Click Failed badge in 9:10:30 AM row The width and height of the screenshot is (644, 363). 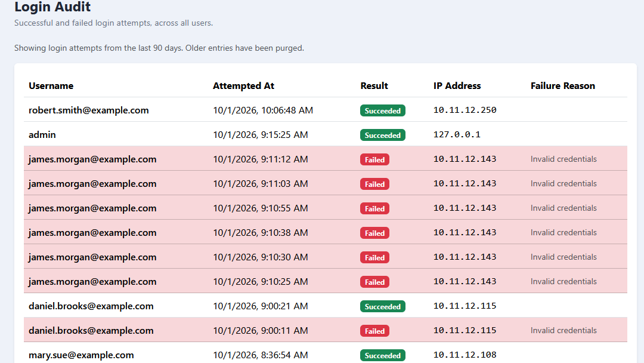click(x=374, y=257)
